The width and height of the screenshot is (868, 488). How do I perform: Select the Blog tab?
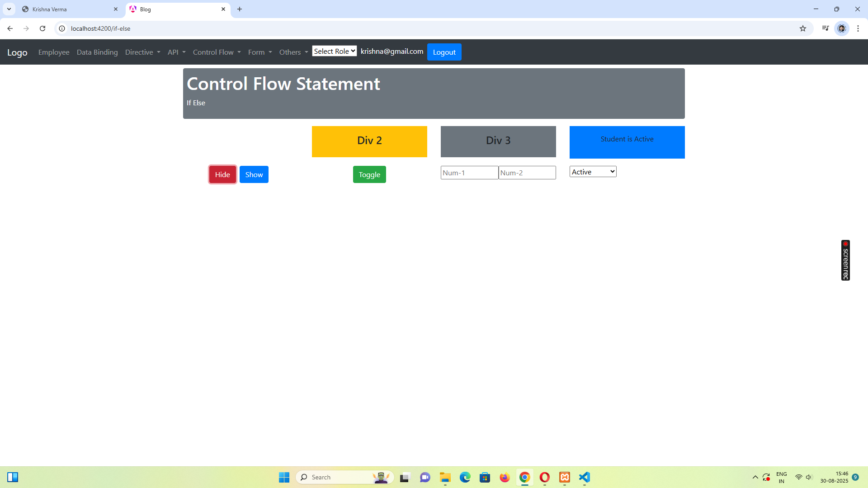(178, 9)
